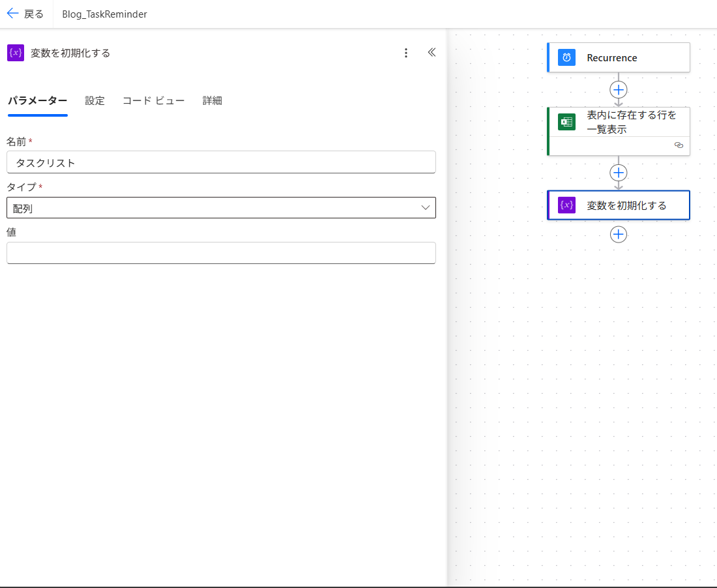This screenshot has height=588, width=717.
Task: Click the connection link icon on Excel action
Action: [679, 145]
